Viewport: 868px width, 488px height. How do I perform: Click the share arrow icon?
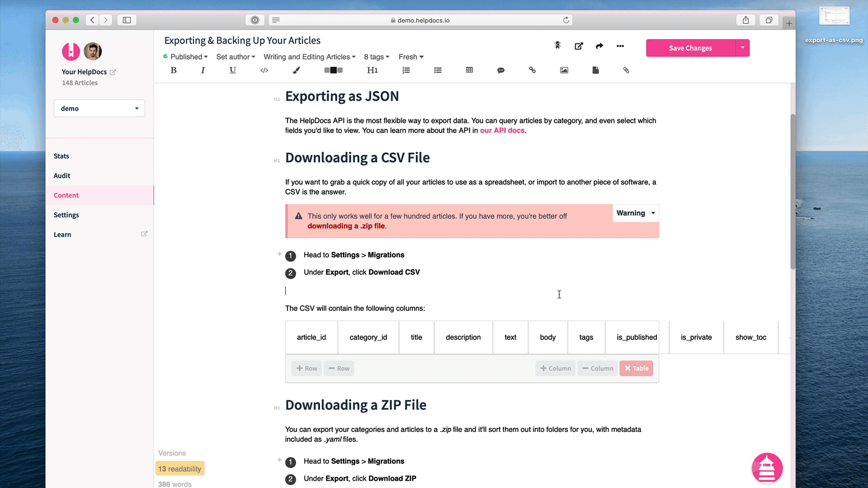tap(599, 46)
